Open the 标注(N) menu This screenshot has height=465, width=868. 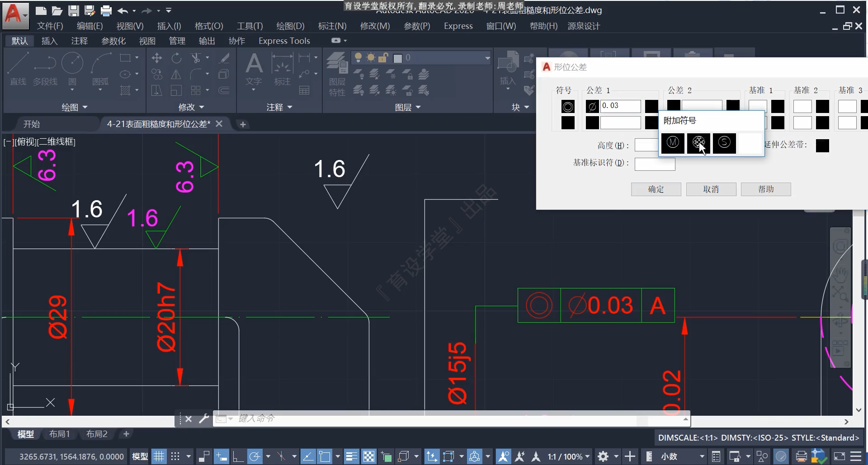(332, 26)
